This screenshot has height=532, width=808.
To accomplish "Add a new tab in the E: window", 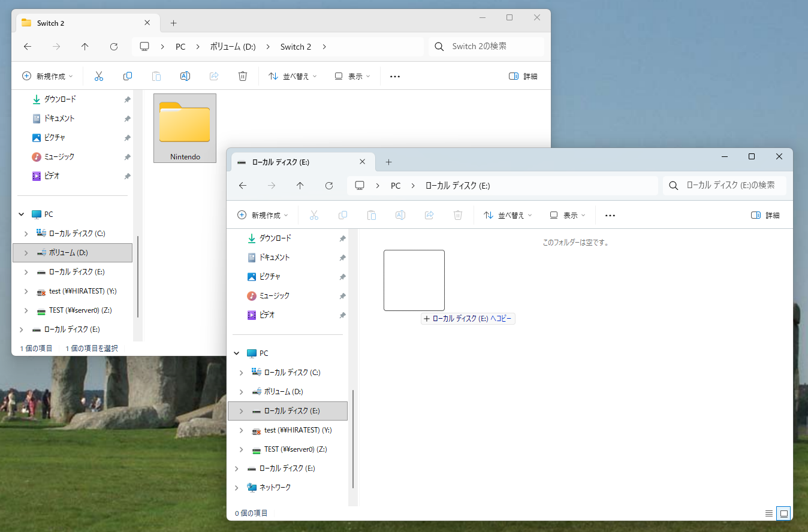I will click(x=388, y=162).
